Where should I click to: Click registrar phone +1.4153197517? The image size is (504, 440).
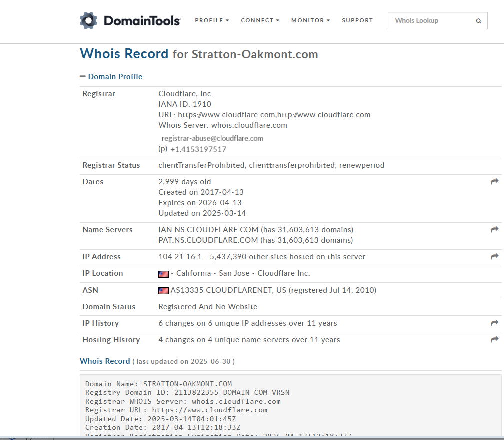[x=198, y=149]
